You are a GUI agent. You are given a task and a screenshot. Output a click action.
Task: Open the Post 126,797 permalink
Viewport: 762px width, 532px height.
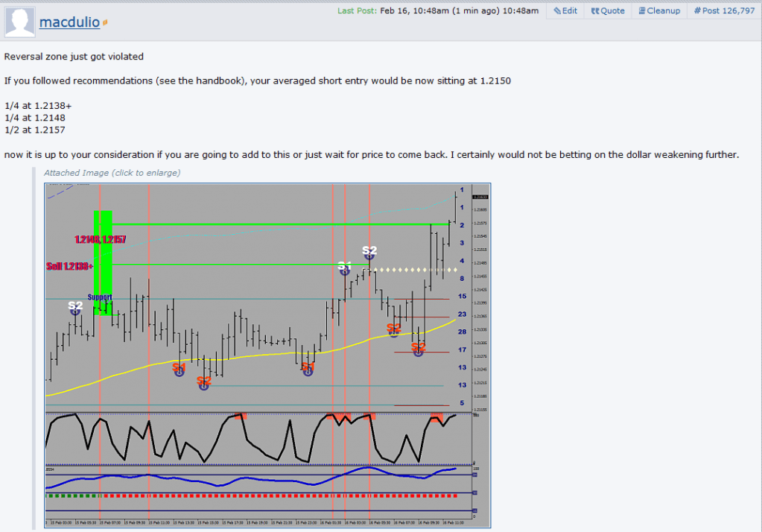click(x=724, y=10)
